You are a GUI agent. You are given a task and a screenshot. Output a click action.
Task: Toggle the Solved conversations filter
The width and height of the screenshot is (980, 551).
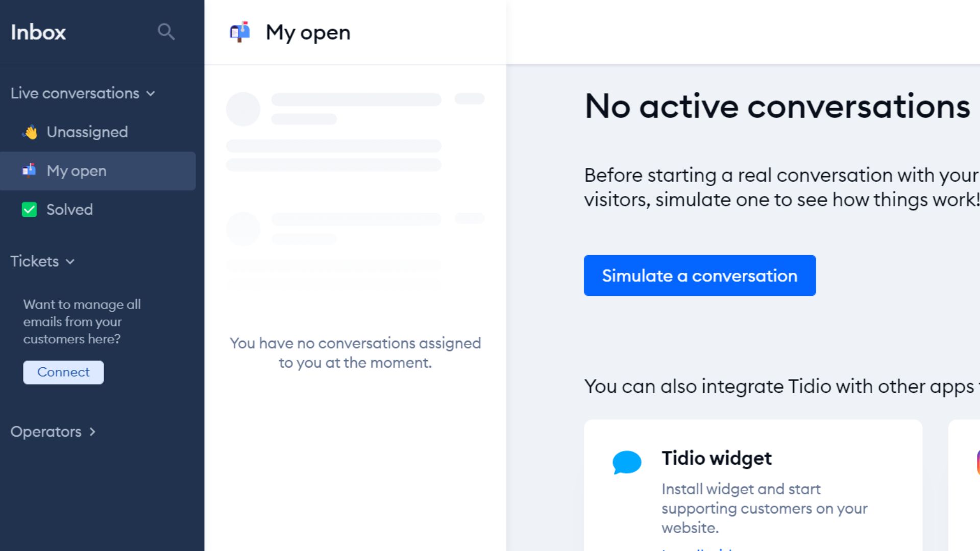point(69,209)
